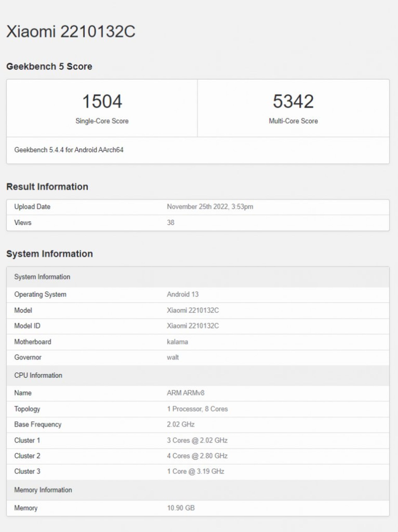
Task: Click Cluster 3 value 1 Core @ 3.19 GHz
Action: pyautogui.click(x=195, y=471)
